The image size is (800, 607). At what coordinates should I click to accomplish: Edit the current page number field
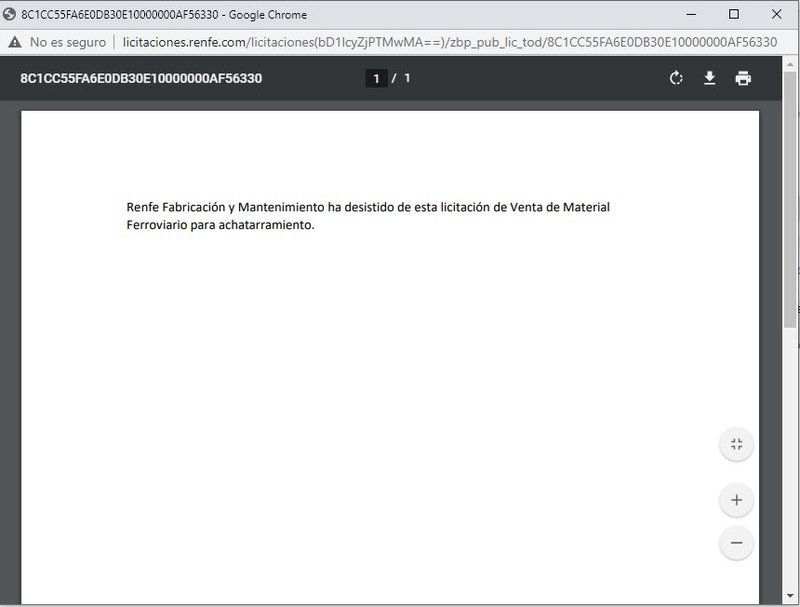click(377, 79)
